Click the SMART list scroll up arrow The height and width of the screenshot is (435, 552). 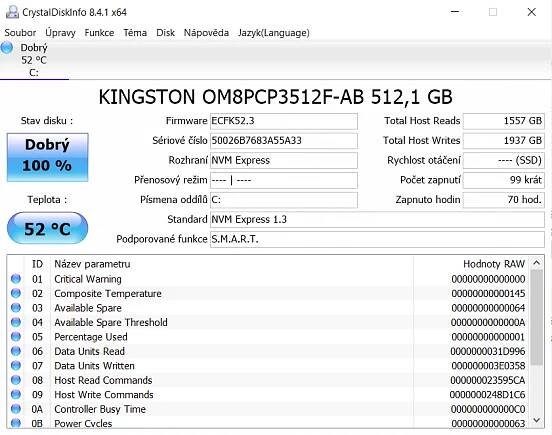click(537, 263)
